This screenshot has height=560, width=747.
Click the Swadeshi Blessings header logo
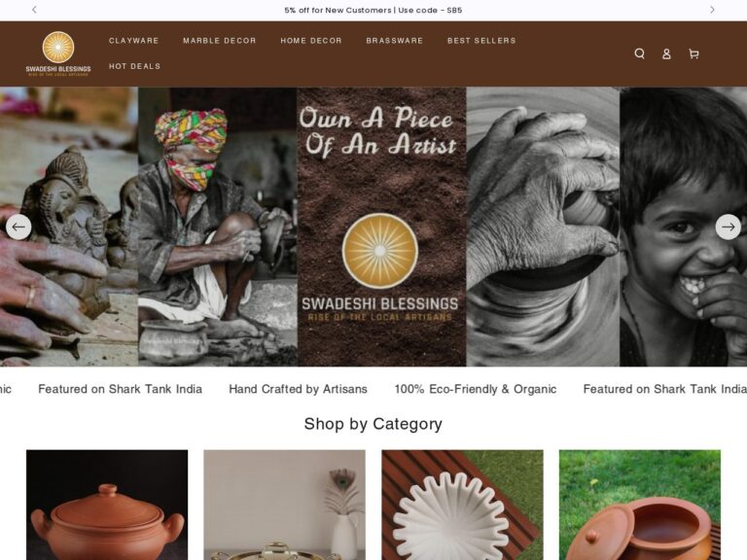pyautogui.click(x=58, y=53)
